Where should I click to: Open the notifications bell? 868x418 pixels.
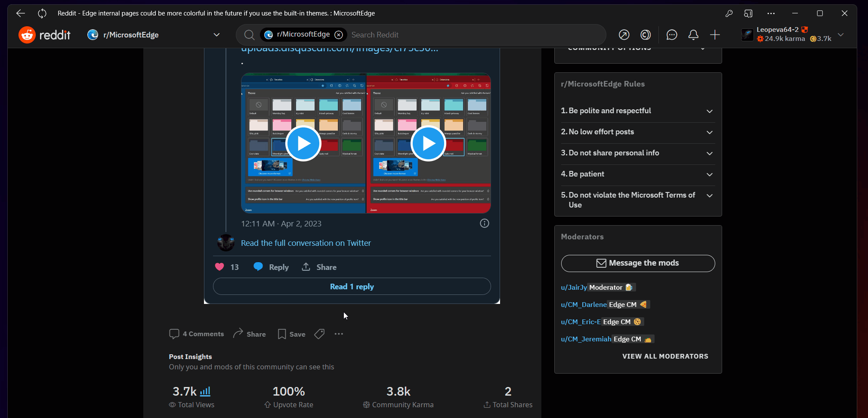[693, 35]
